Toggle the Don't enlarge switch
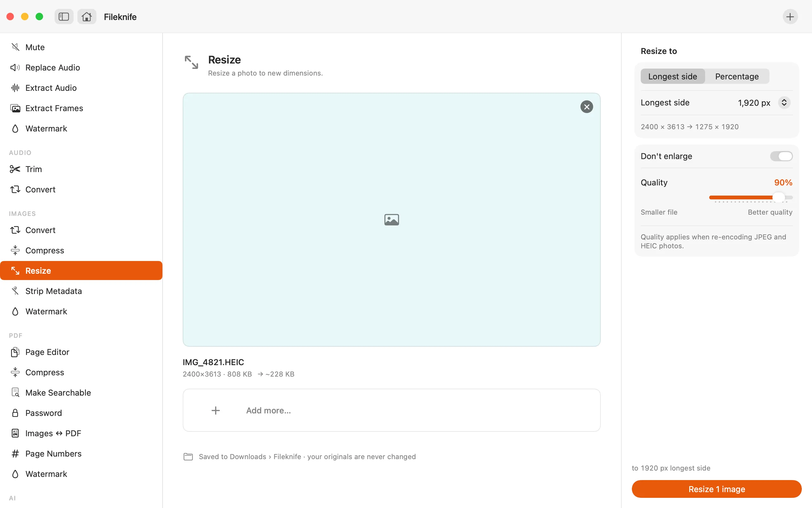This screenshot has height=508, width=812. click(781, 156)
